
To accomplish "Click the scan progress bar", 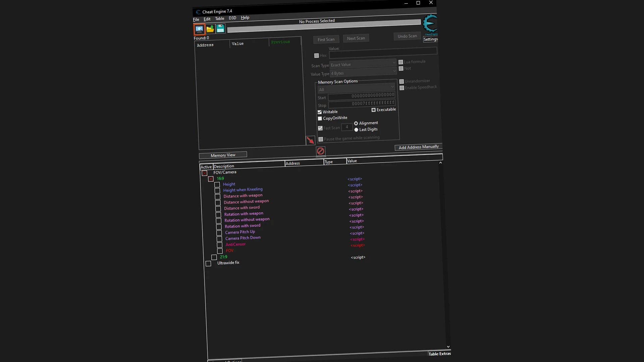I will (x=324, y=26).
